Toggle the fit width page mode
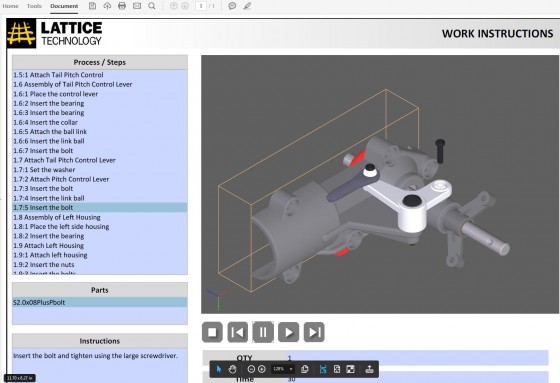 tap(323, 369)
